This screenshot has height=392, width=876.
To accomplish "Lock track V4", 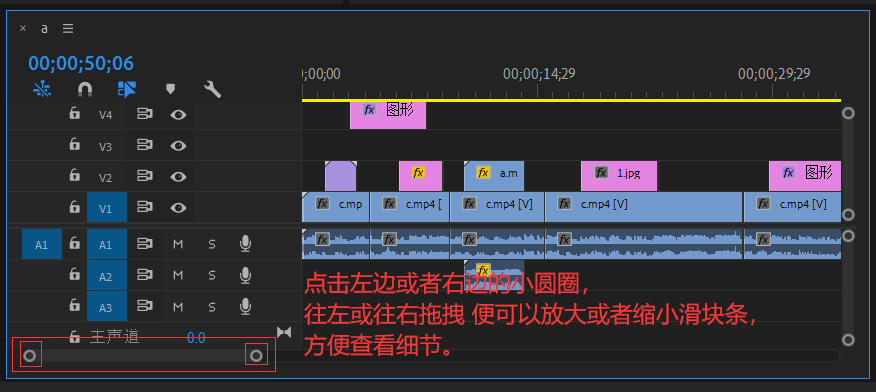I will point(74,114).
